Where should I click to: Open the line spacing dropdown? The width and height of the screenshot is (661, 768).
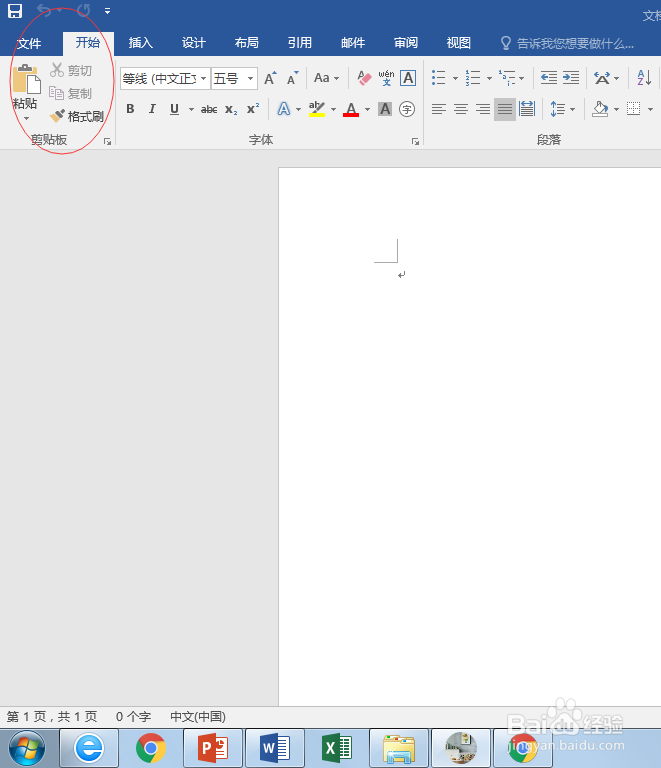(562, 109)
